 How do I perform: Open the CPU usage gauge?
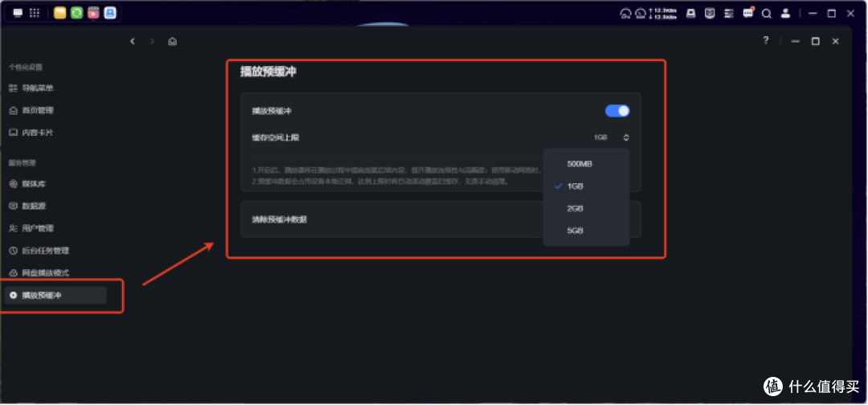(x=625, y=14)
